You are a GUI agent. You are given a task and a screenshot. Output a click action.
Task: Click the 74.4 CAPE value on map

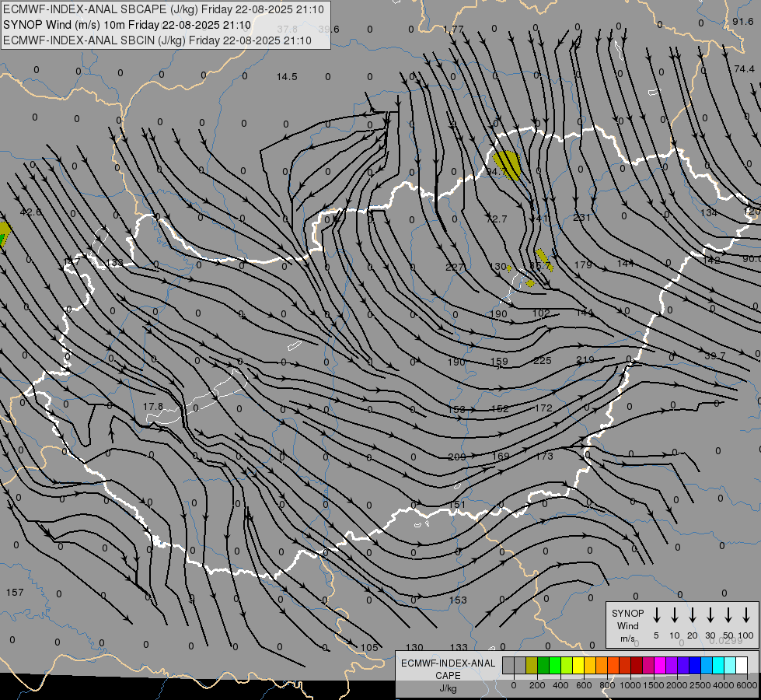click(x=744, y=69)
